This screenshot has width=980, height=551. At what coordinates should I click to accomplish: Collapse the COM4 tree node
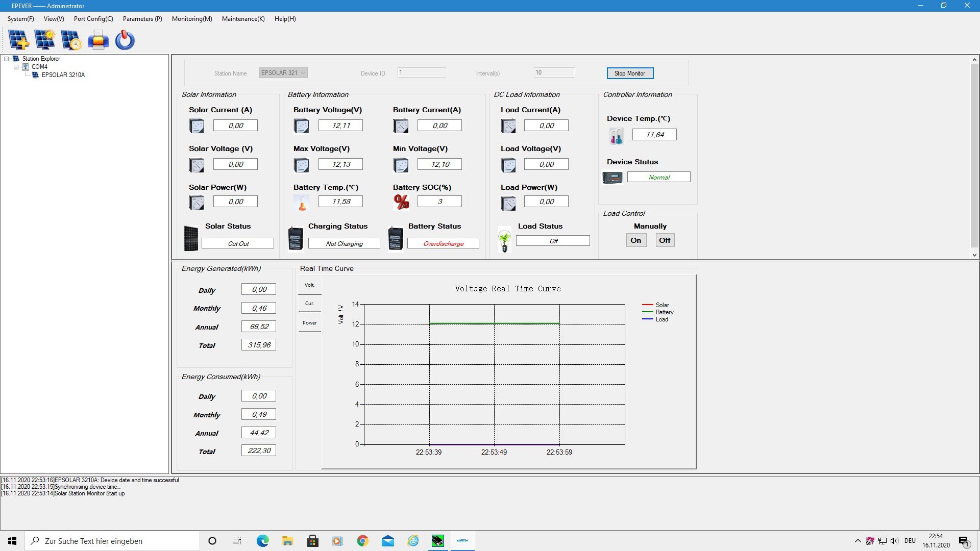[16, 67]
